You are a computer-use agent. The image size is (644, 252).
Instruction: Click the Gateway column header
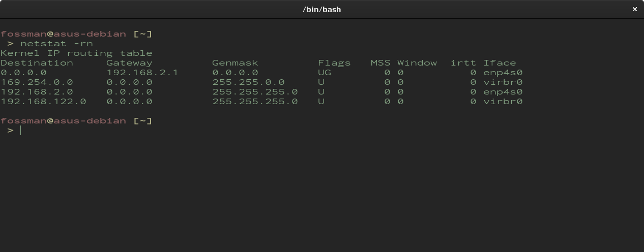[x=129, y=63]
